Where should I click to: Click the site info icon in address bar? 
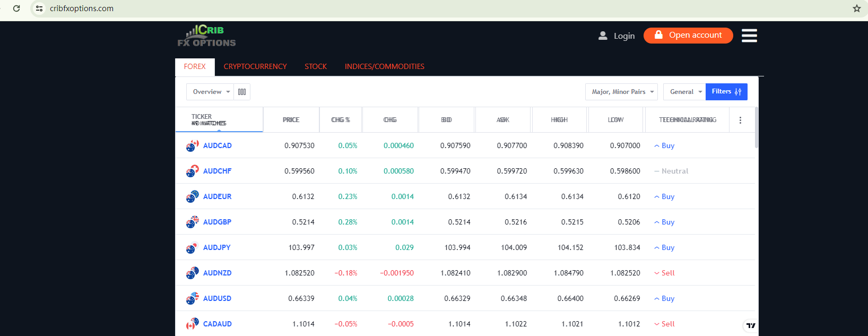point(39,8)
